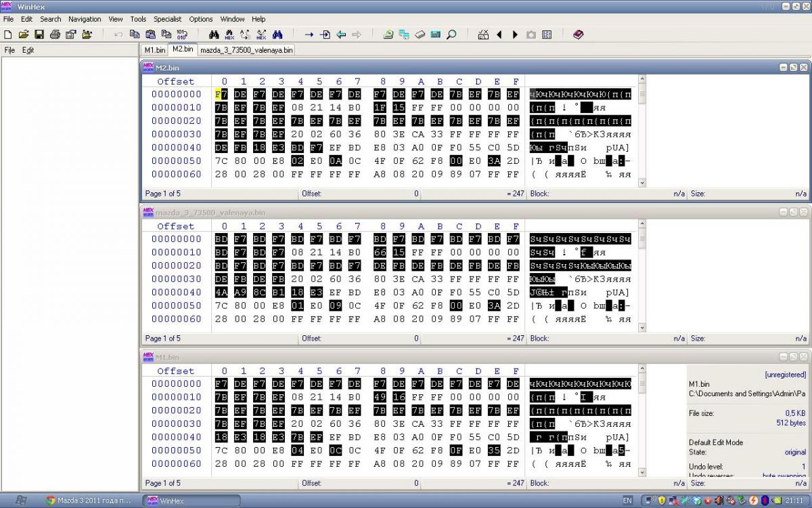Save the file using the floppy disk icon

click(39, 34)
